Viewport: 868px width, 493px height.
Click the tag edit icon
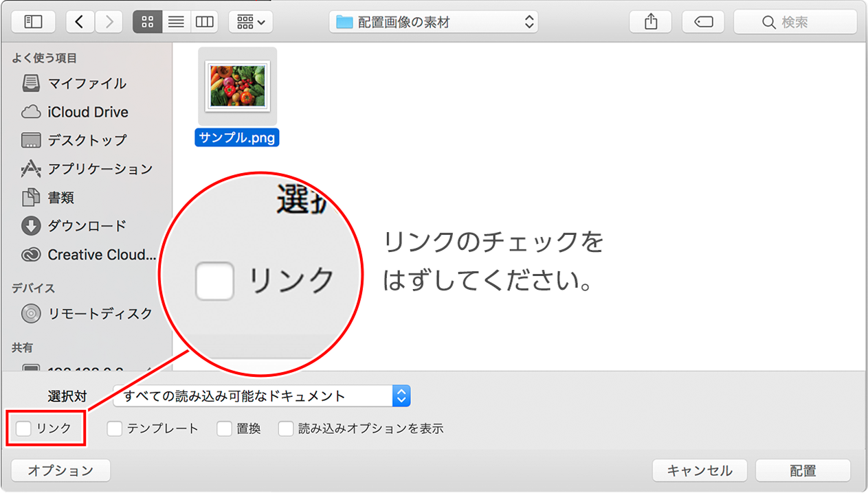pos(703,22)
